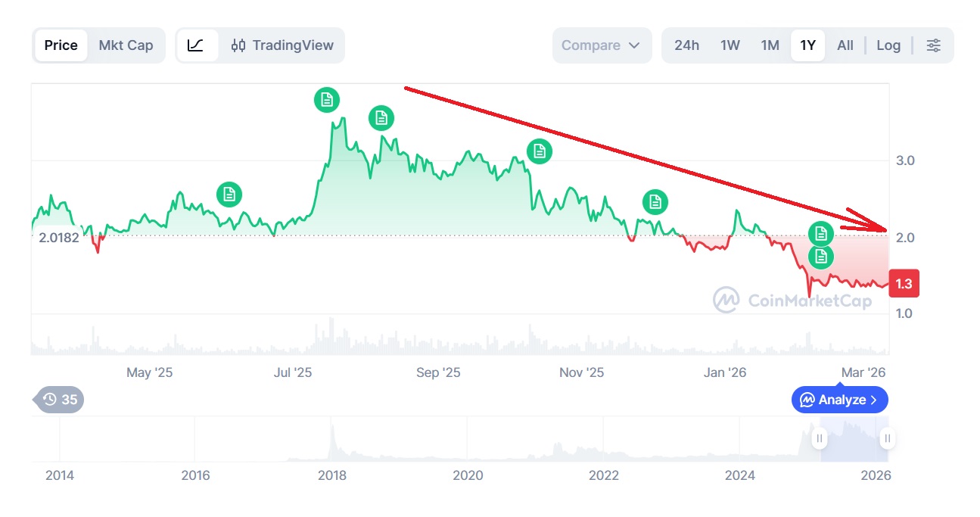The height and width of the screenshot is (517, 980).
Task: Select the 1M time range
Action: click(x=770, y=45)
